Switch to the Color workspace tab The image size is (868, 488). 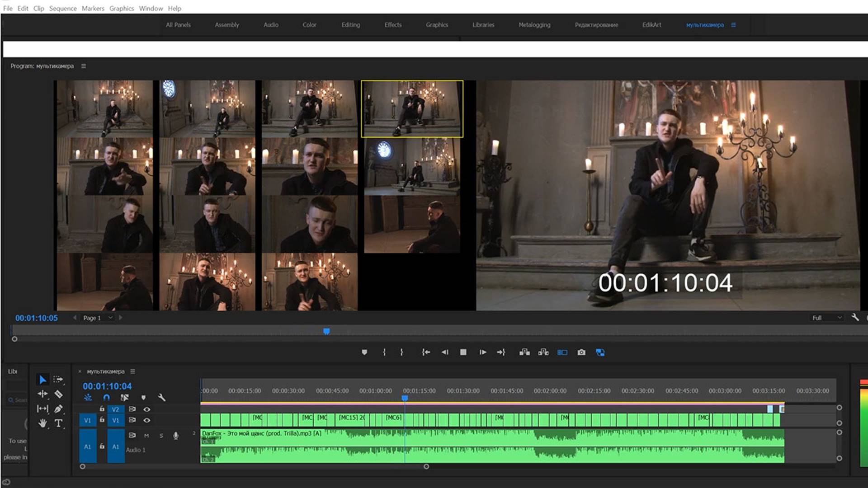[x=309, y=25]
